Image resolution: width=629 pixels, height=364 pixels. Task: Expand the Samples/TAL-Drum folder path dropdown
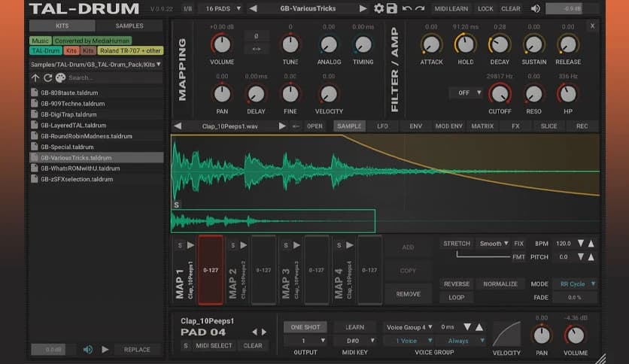pos(96,64)
